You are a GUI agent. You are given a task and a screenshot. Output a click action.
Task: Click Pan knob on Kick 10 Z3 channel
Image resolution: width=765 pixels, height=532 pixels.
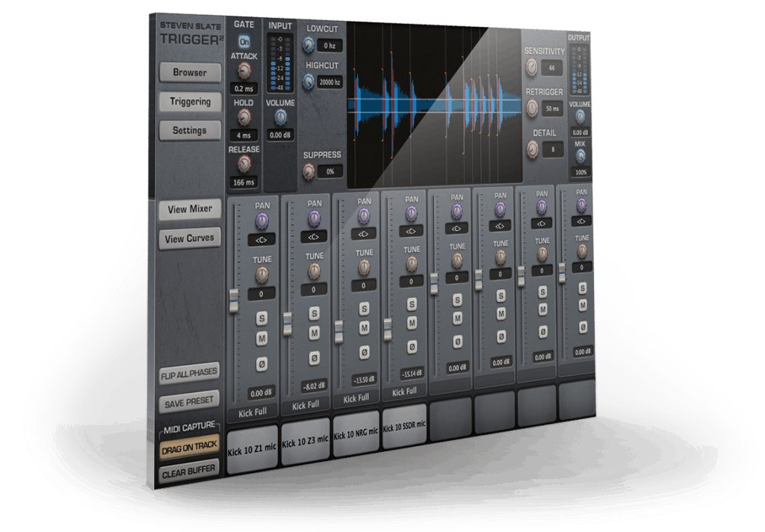315,219
